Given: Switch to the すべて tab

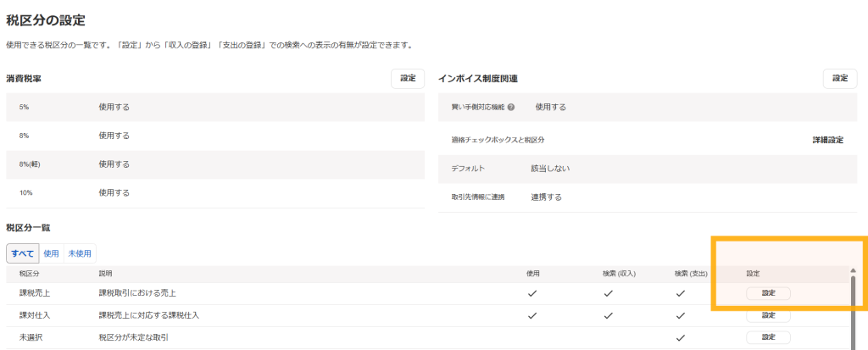Looking at the screenshot, I should [23, 253].
